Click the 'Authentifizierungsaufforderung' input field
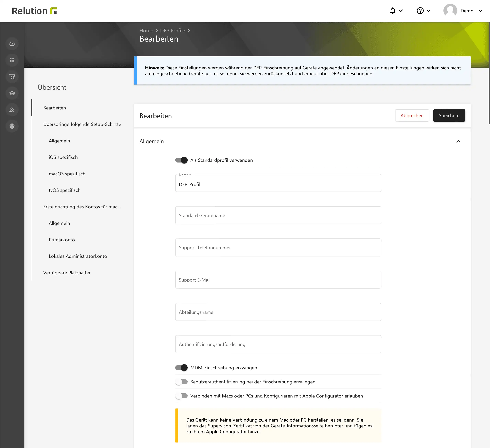 (278, 344)
